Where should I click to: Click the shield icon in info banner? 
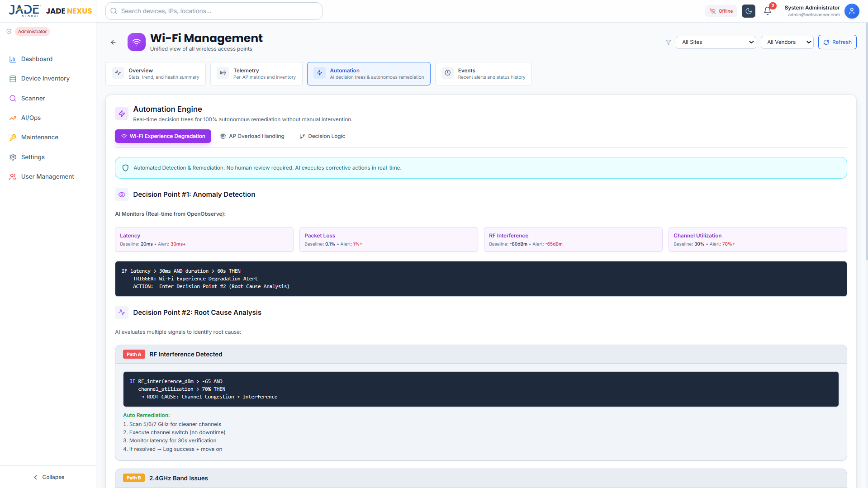(126, 168)
